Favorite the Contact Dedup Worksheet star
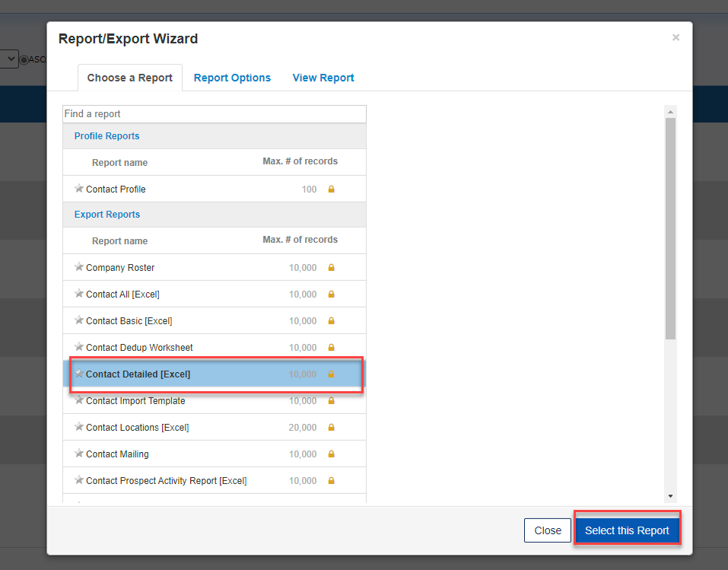728x570 pixels. [79, 347]
